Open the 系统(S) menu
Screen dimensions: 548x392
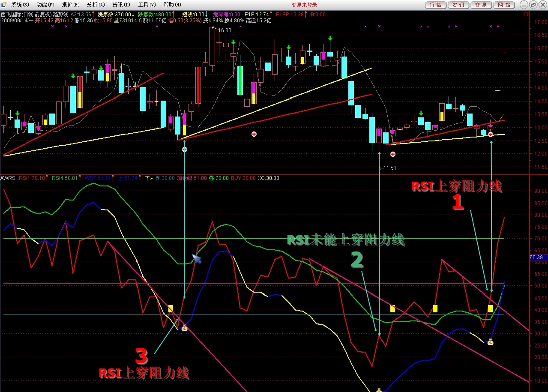pyautogui.click(x=20, y=5)
